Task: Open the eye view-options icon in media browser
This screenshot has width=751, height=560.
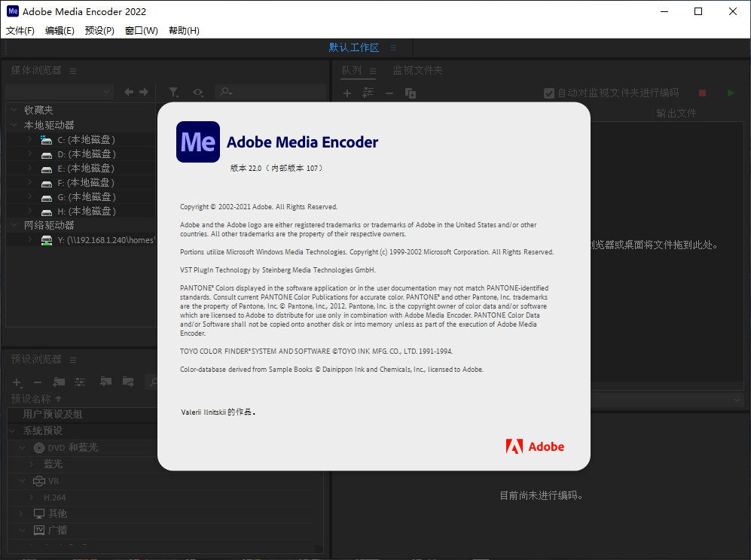Action: coord(198,92)
